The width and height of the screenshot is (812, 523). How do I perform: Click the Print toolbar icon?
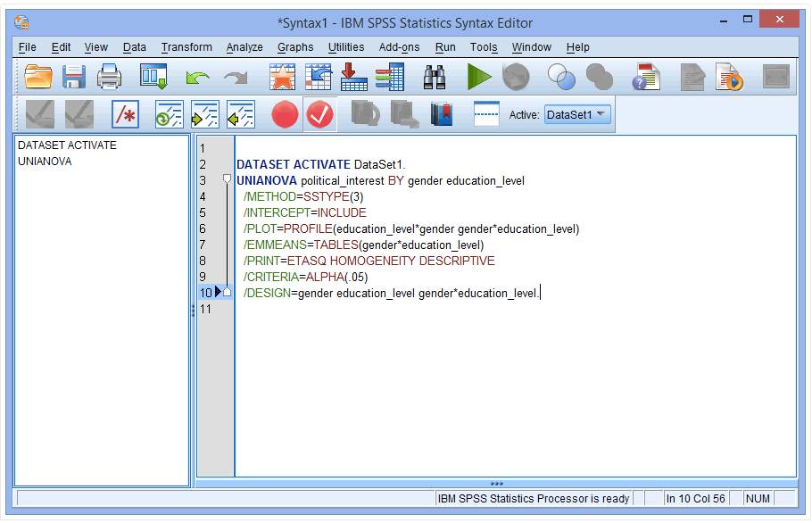tap(109, 77)
